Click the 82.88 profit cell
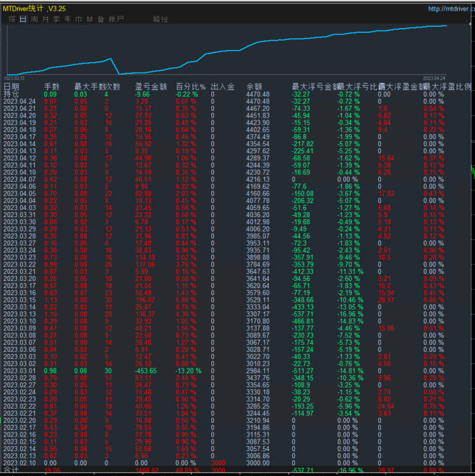 click(x=143, y=194)
